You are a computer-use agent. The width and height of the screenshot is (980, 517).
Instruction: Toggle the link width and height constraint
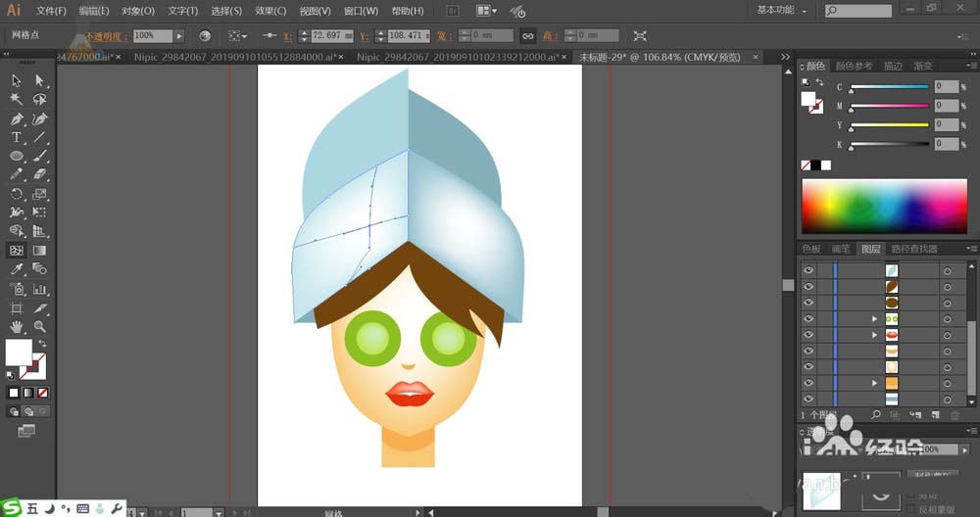(527, 35)
